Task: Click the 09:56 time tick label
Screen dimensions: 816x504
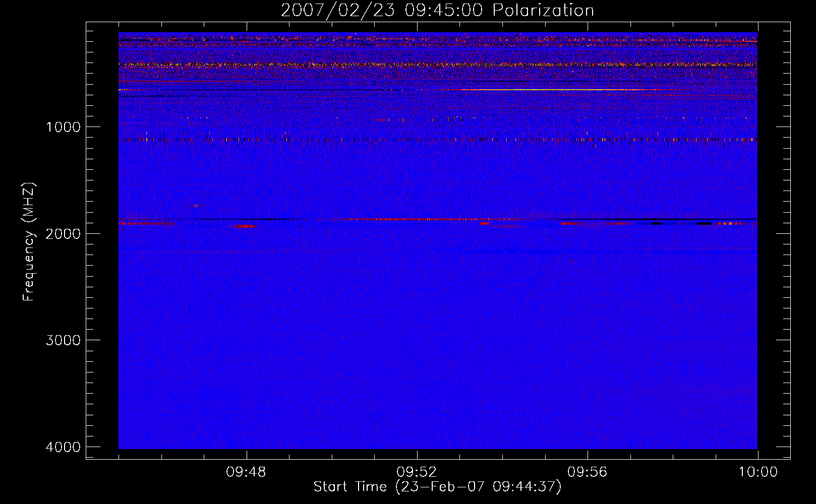Action: pyautogui.click(x=588, y=472)
